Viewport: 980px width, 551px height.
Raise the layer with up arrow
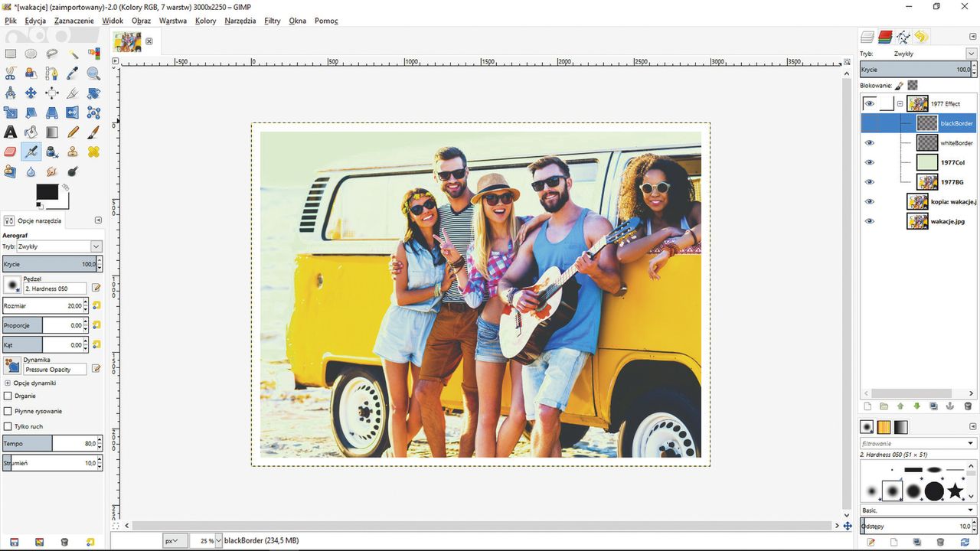(900, 406)
